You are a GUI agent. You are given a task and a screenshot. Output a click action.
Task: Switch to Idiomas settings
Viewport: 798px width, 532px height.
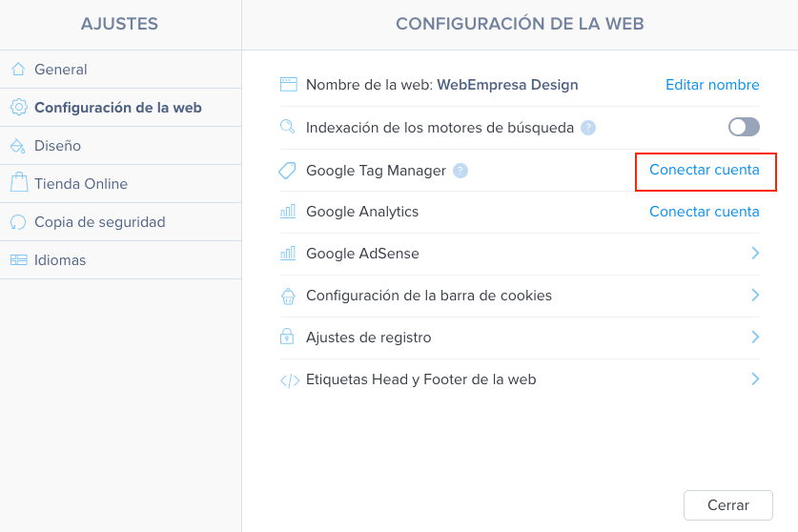coord(121,260)
